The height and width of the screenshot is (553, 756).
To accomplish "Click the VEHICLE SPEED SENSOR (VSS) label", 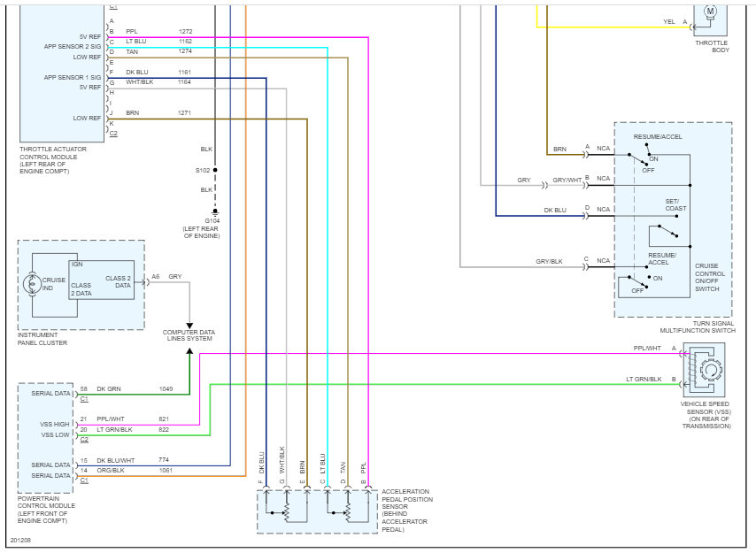I will (706, 415).
